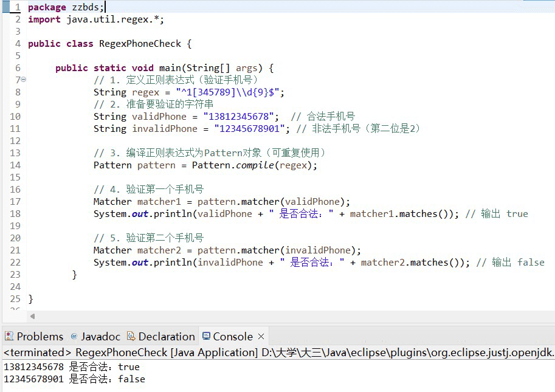Place cursor on 'package zzbds;' line
This screenshot has height=392, width=555.
click(66, 7)
